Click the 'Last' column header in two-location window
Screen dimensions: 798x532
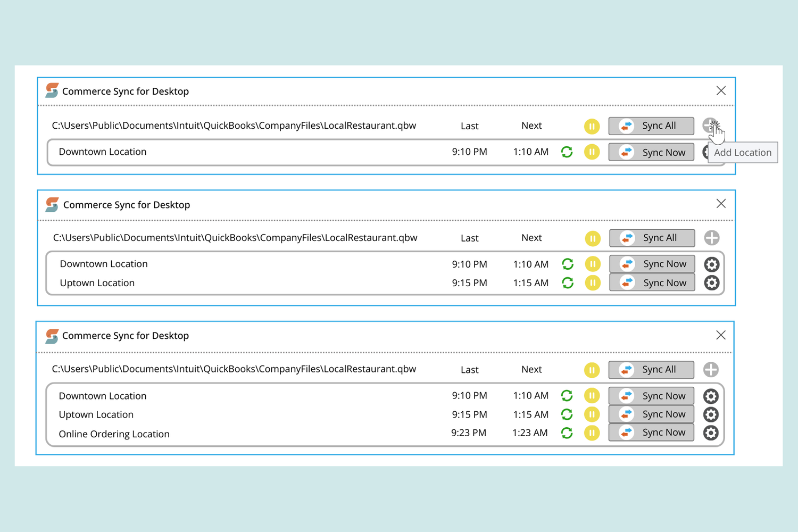tap(470, 238)
